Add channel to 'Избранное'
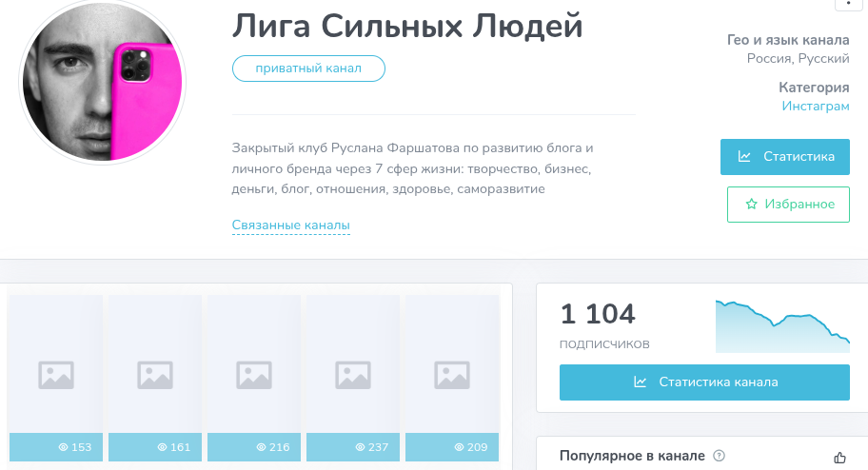 (x=788, y=205)
